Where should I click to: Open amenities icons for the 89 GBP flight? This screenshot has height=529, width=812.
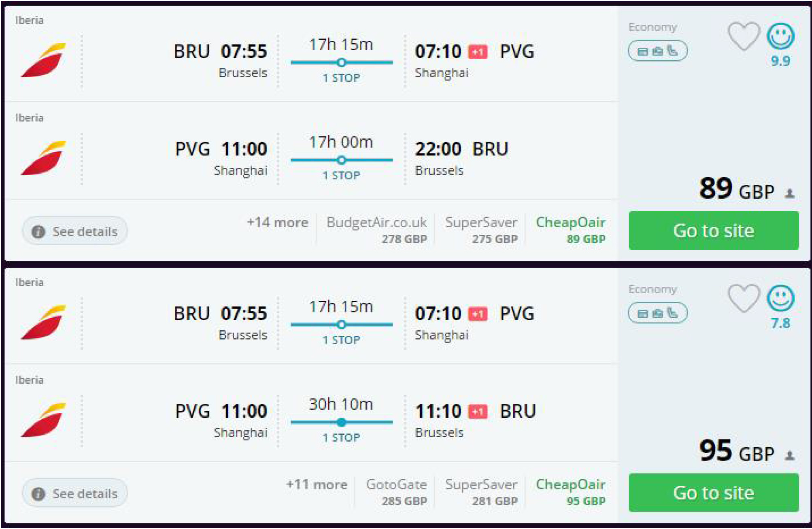point(657,51)
